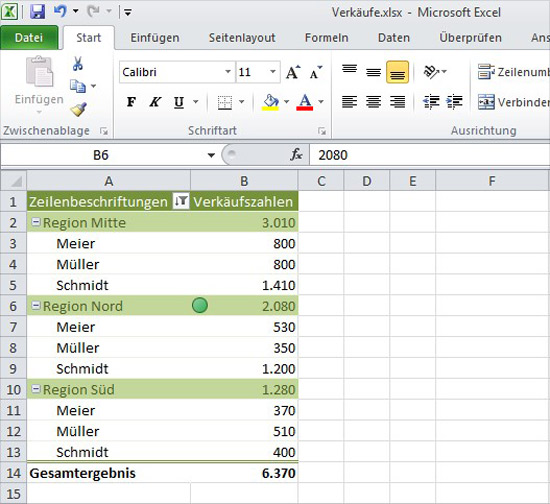Decrease font size with small A icon

315,72
